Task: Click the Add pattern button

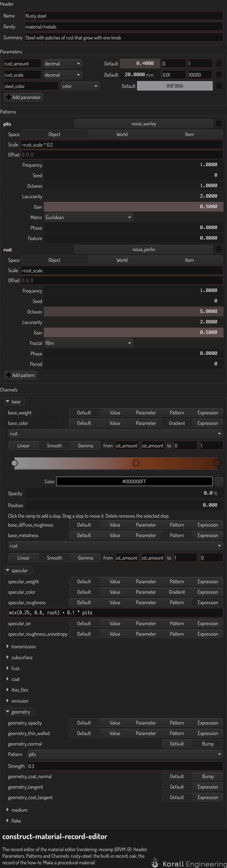Action: coord(20,375)
